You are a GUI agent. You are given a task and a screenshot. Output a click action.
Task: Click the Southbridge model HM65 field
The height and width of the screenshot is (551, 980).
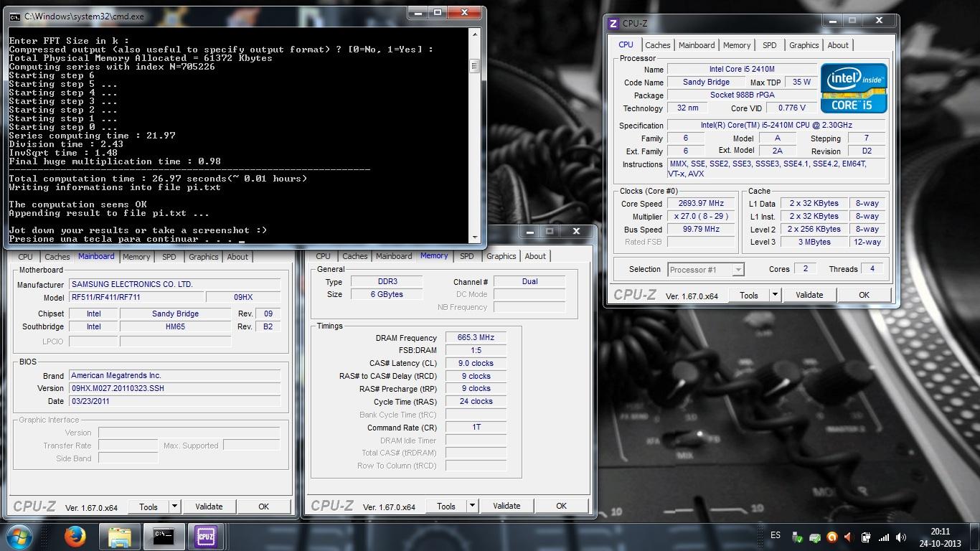[x=175, y=326]
